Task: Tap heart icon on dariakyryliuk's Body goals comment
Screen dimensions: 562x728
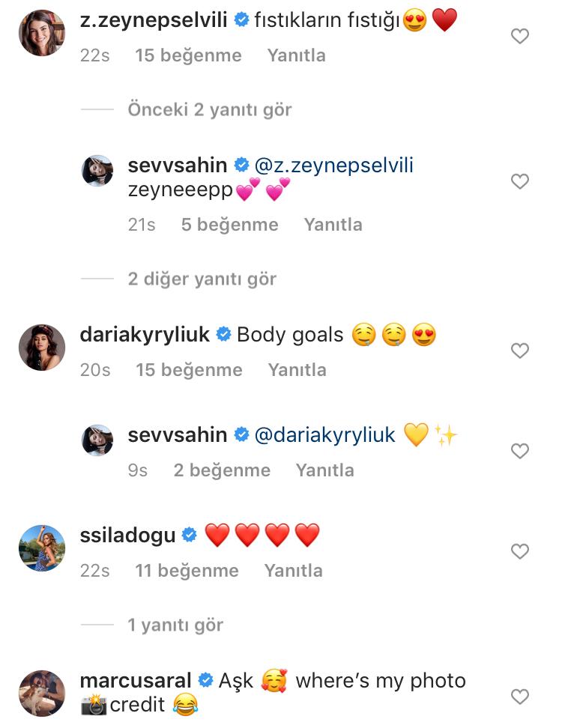Action: pos(520,351)
